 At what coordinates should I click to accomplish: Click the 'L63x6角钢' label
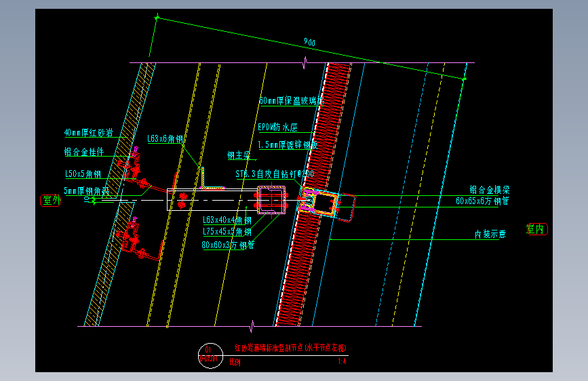tap(165, 139)
